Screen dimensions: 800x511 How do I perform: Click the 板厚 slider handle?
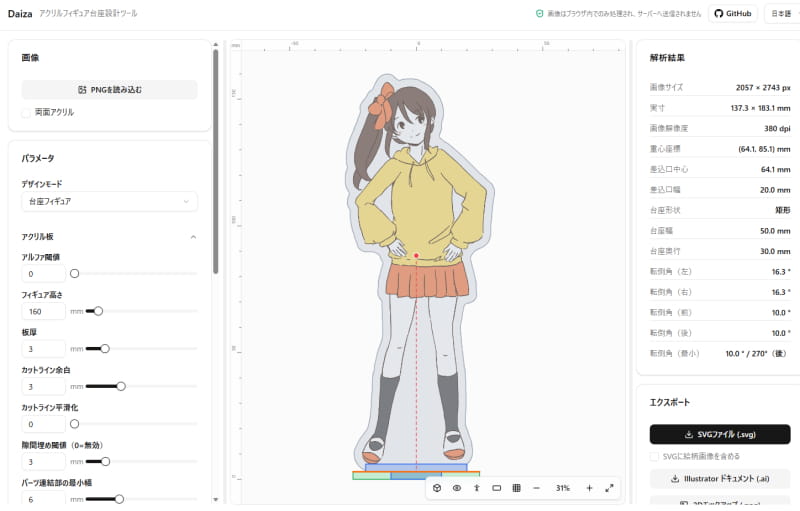click(x=105, y=349)
